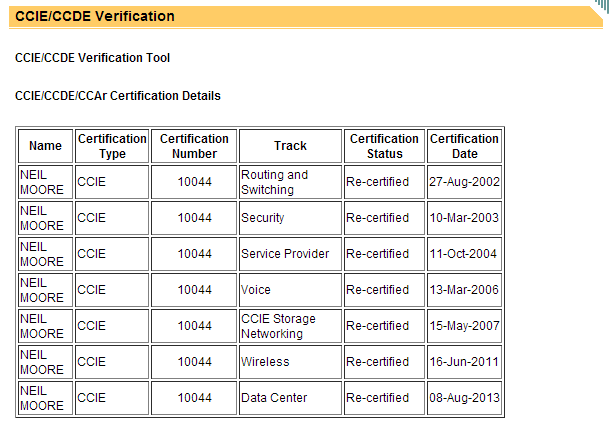The height and width of the screenshot is (437, 613).
Task: Click CCIE type in the Security row
Action: pos(91,218)
